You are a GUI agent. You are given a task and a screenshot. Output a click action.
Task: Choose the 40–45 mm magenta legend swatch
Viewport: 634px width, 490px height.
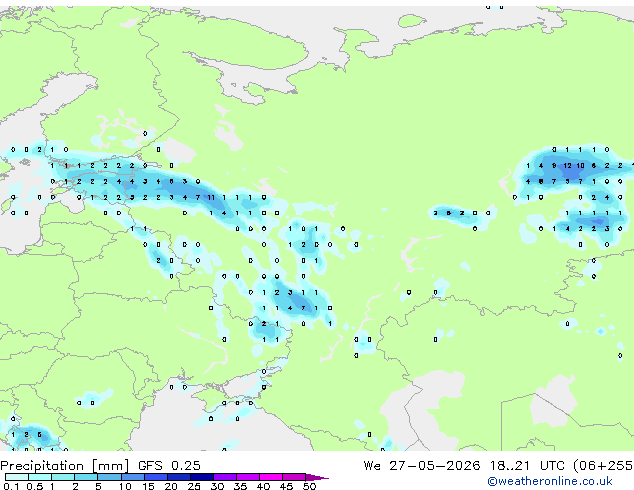point(271,477)
